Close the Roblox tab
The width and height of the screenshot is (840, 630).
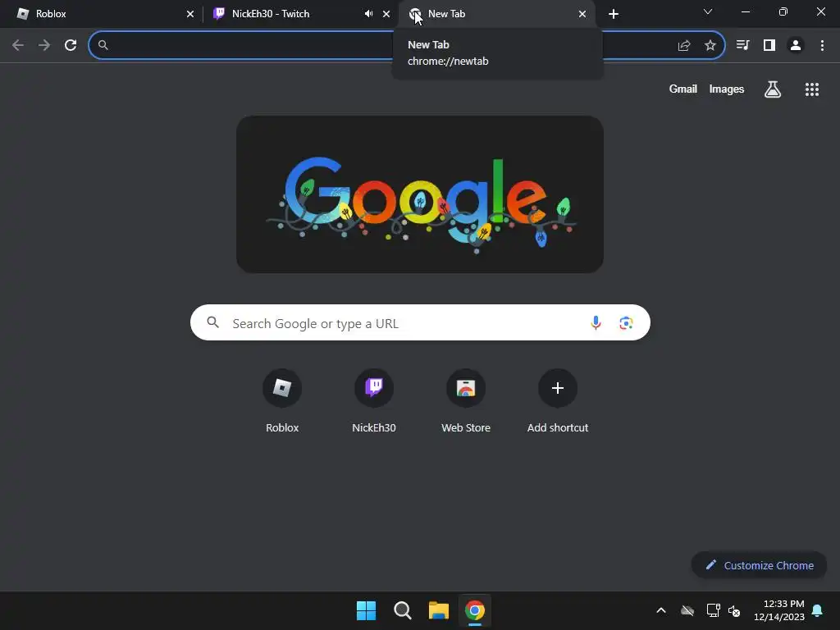pyautogui.click(x=190, y=14)
